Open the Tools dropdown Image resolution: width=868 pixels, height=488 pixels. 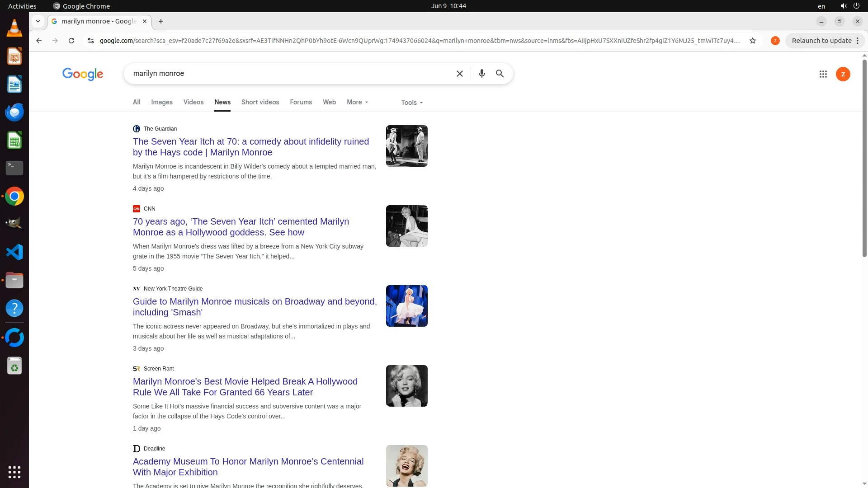(411, 103)
